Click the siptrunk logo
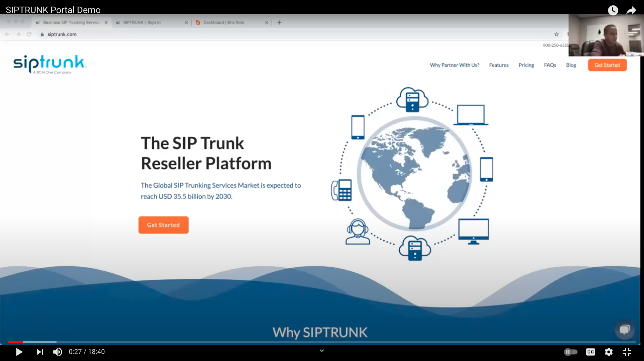 [50, 64]
